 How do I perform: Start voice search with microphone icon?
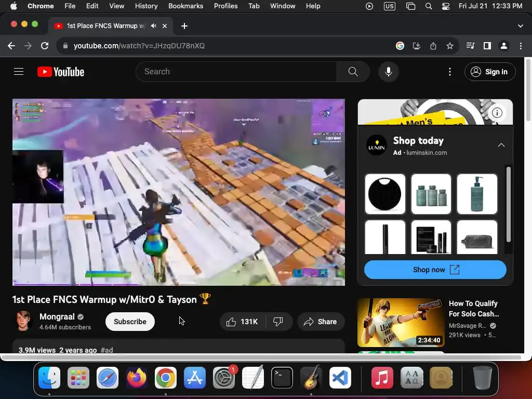pos(389,72)
